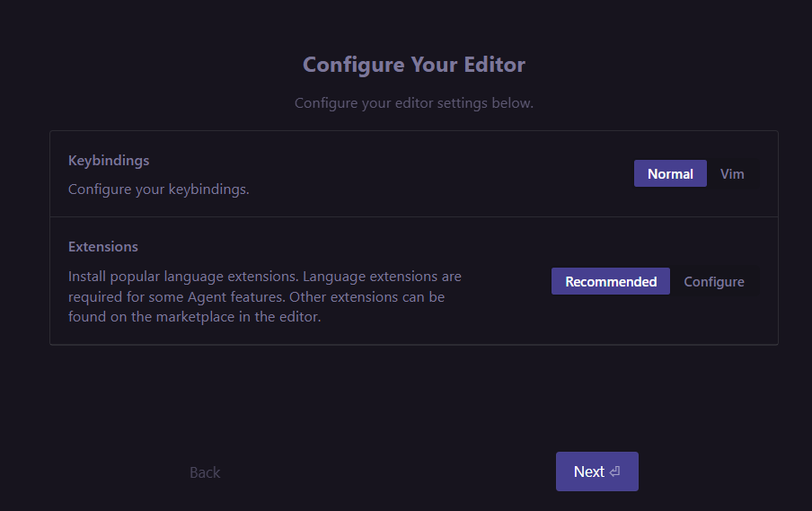Click 'Configure your keybindings.' description text

pos(159,189)
